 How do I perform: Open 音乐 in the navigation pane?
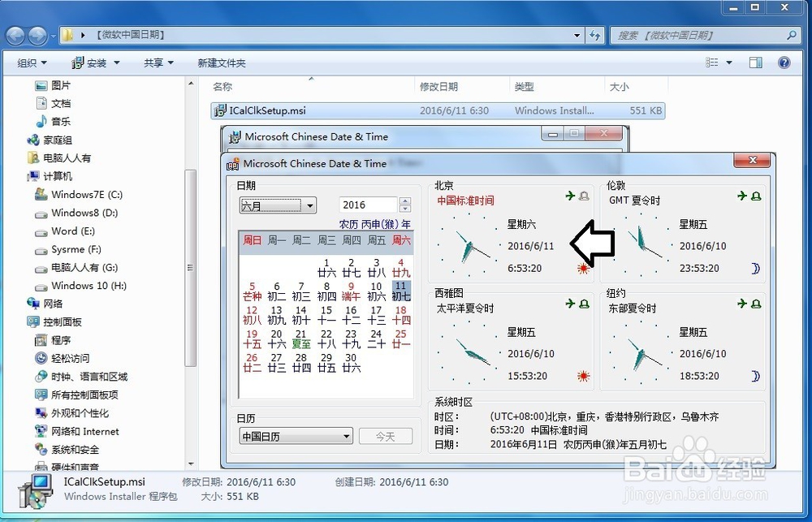tap(53, 122)
